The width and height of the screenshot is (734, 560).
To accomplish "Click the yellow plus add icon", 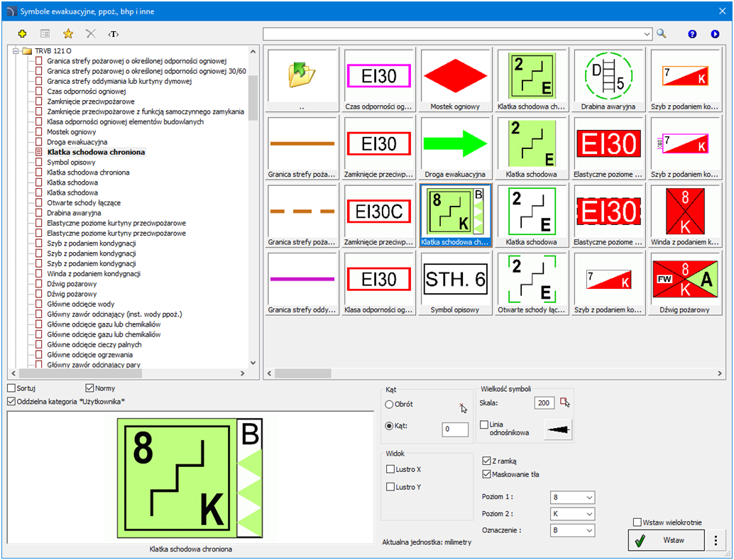I will (22, 33).
